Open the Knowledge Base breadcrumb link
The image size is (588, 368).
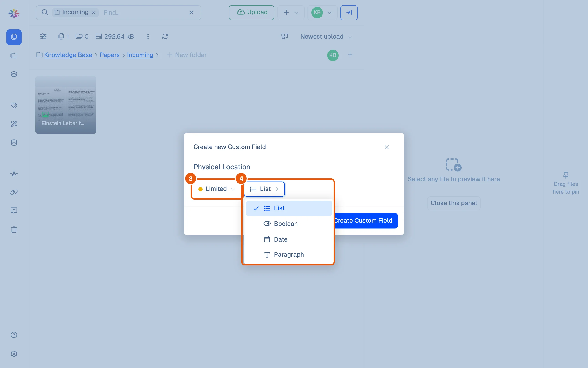pyautogui.click(x=68, y=55)
